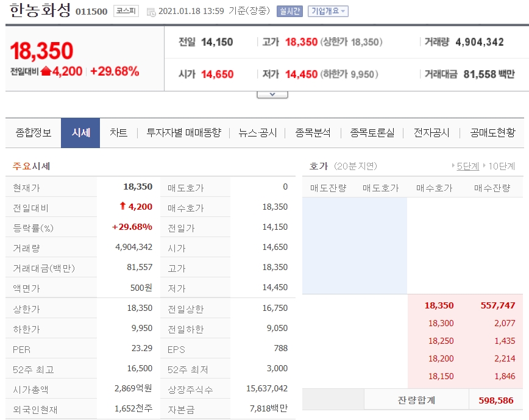Click the bid price 18,150
Viewport: 529px width, 420px height.
point(441,376)
